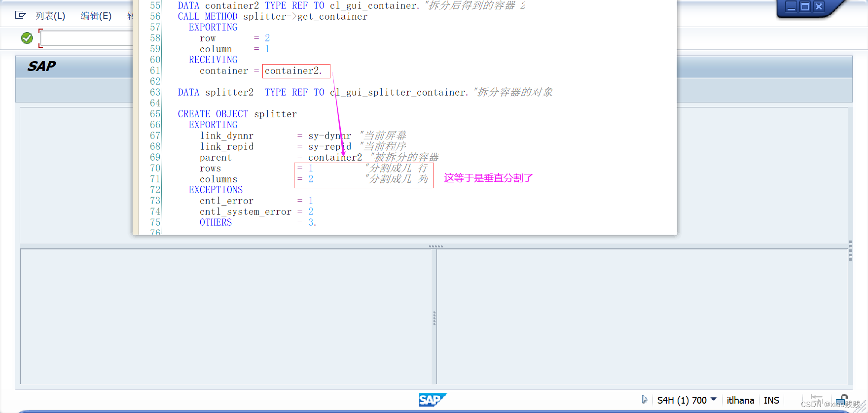Click the lower-left split container pane
Screen dimensions: 868x413
click(x=226, y=316)
